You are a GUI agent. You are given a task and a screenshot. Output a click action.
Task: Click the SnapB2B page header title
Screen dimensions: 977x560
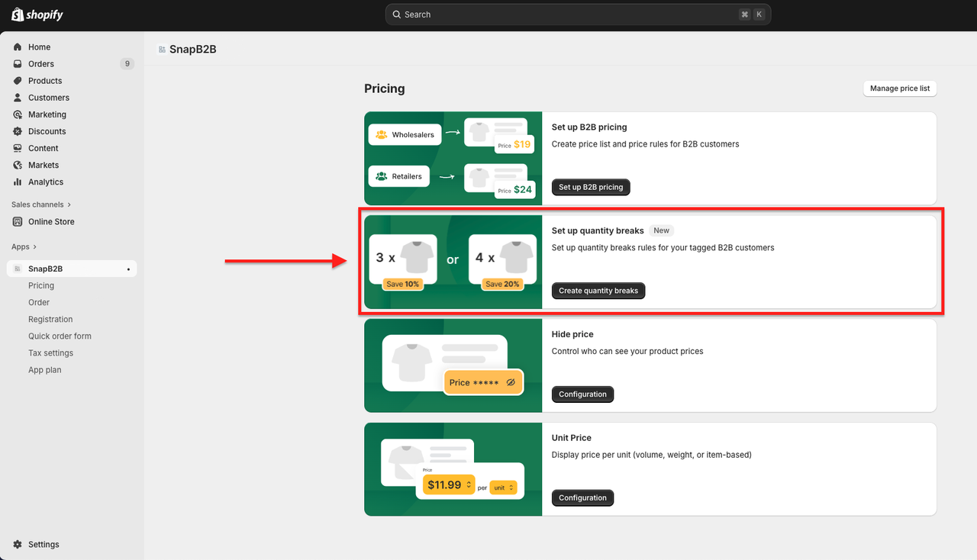(x=193, y=50)
